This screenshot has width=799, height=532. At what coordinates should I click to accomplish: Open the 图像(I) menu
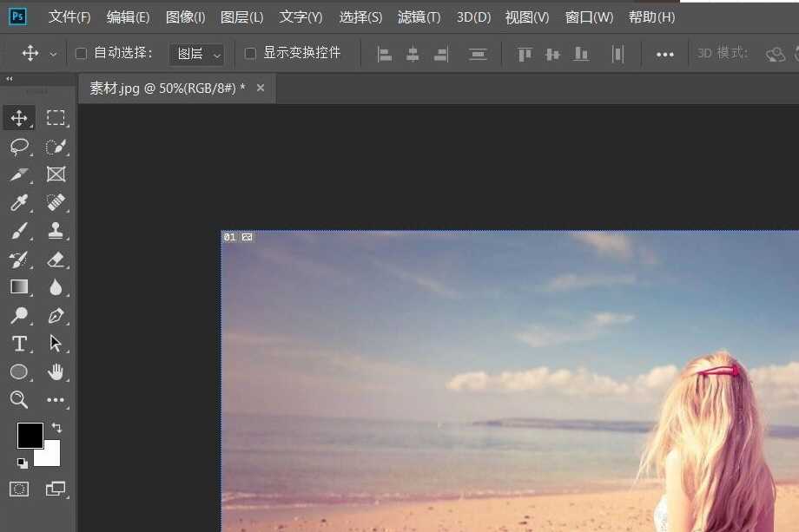(185, 17)
